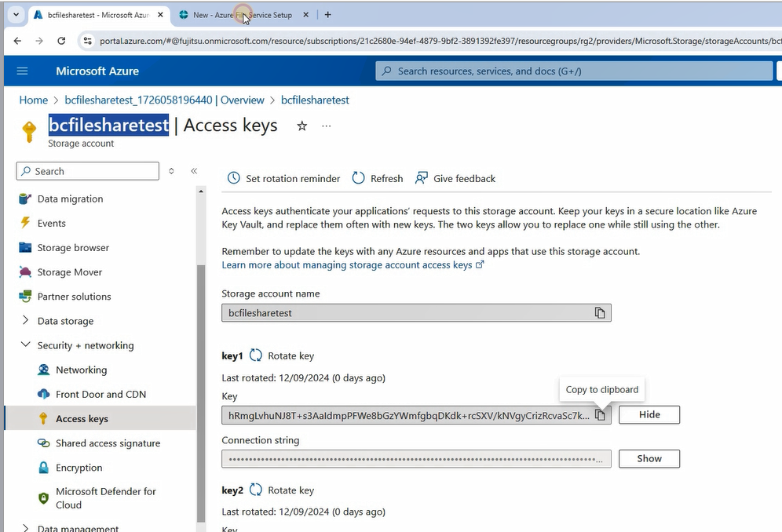This screenshot has height=532, width=782.
Task: Open Shared access signature menu item
Action: pyautogui.click(x=108, y=443)
